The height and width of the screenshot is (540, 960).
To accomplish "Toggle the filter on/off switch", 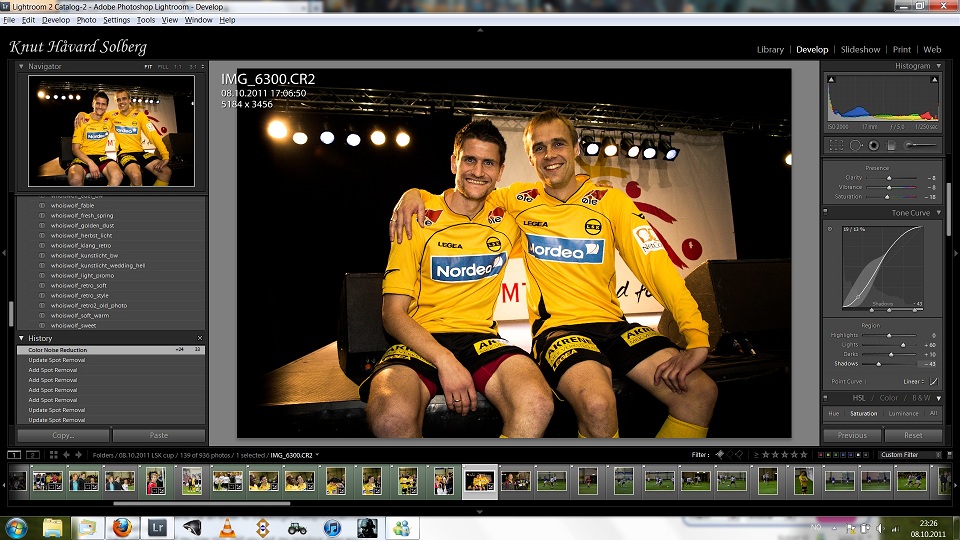I will [x=950, y=455].
